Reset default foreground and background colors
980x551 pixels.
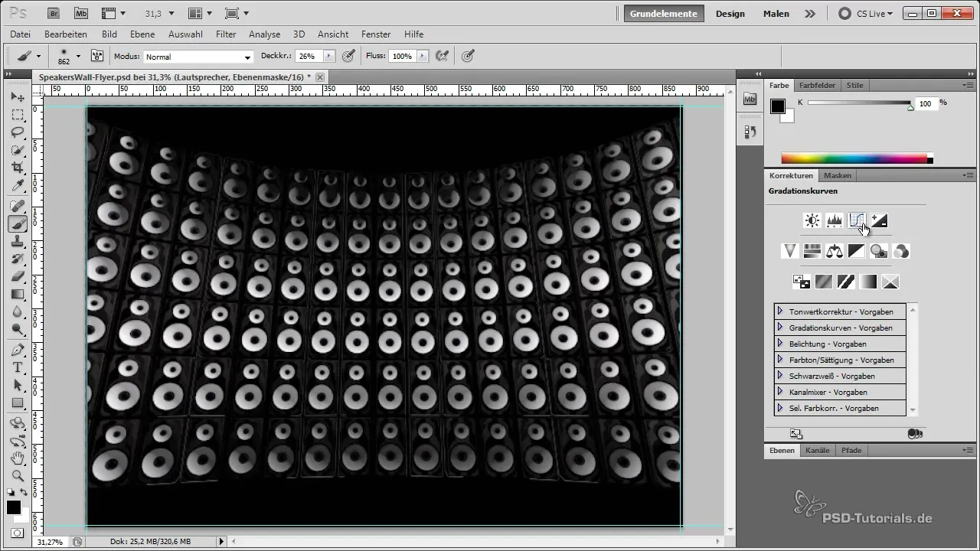[x=11, y=492]
